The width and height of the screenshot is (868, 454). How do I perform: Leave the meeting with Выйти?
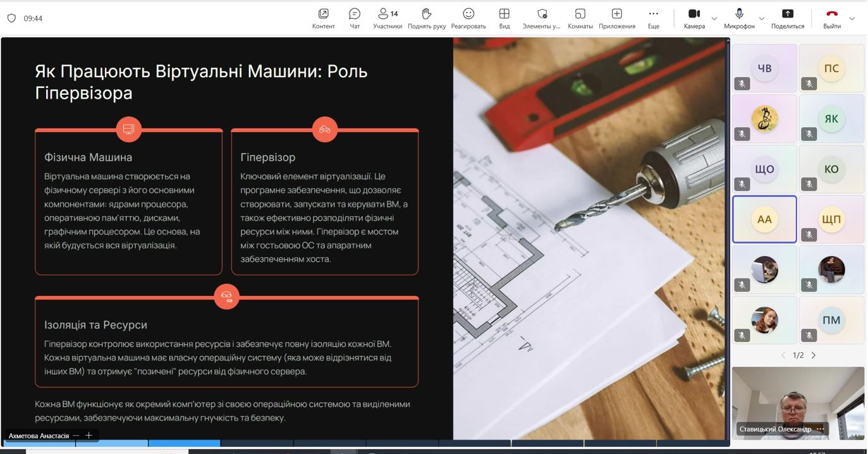(831, 18)
